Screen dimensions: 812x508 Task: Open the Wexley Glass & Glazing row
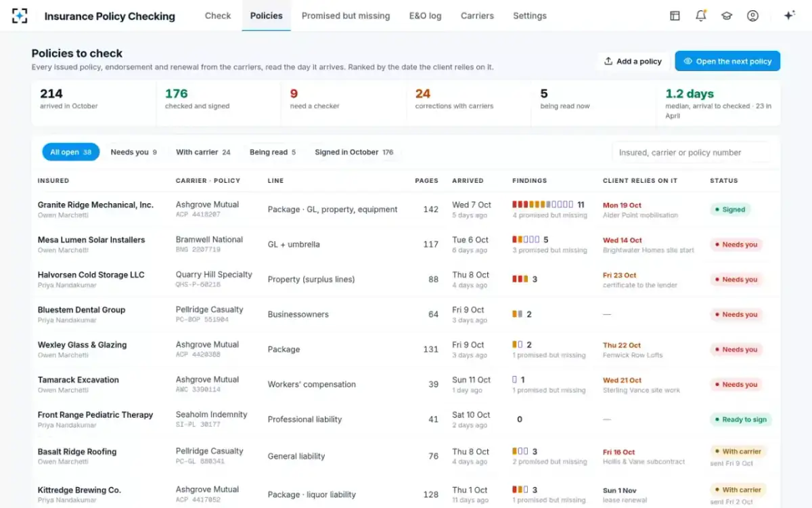406,350
